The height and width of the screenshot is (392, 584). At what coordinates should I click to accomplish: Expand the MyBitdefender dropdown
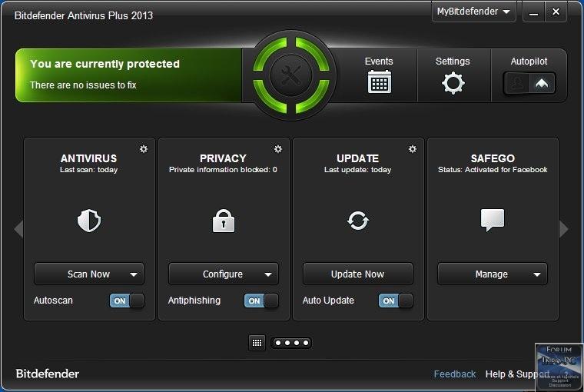tap(474, 12)
